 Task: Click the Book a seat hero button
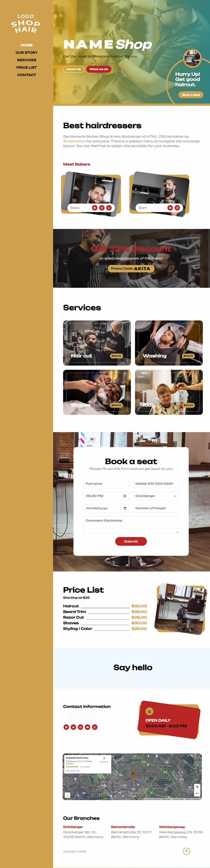click(191, 95)
